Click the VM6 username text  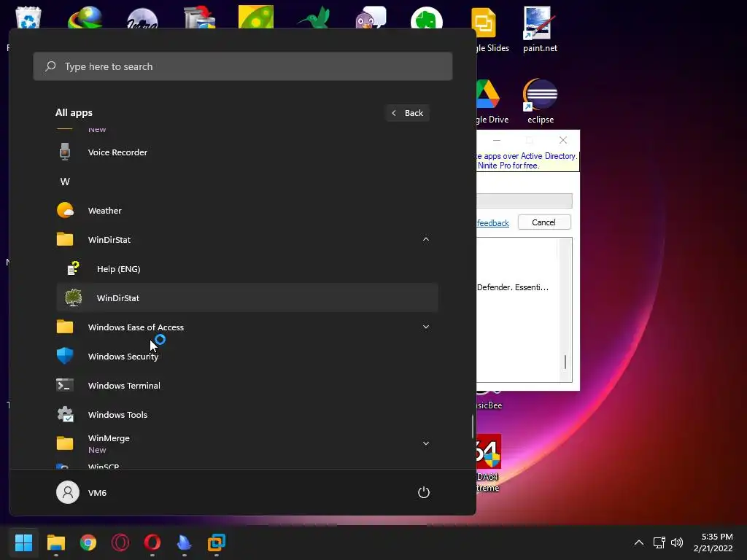pos(97,493)
